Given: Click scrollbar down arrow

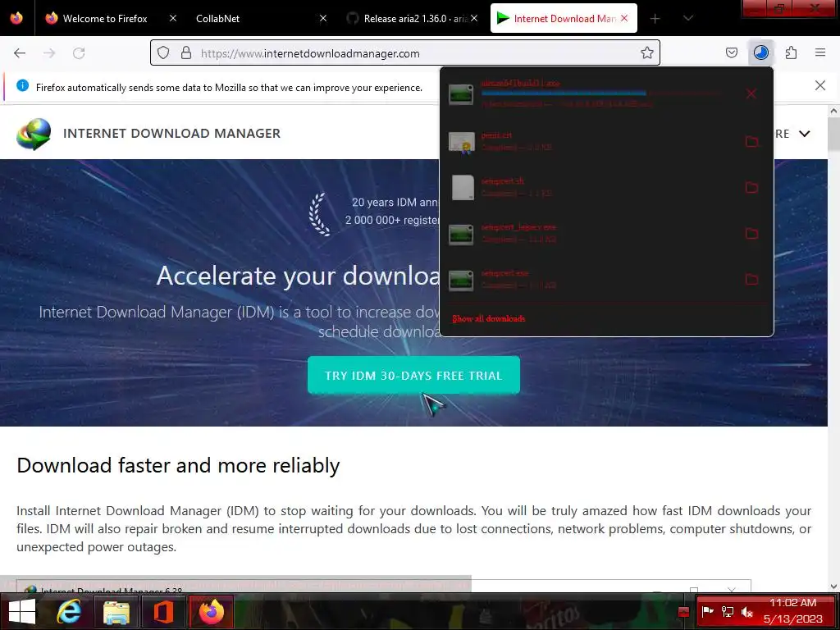Looking at the screenshot, I should click(833, 586).
